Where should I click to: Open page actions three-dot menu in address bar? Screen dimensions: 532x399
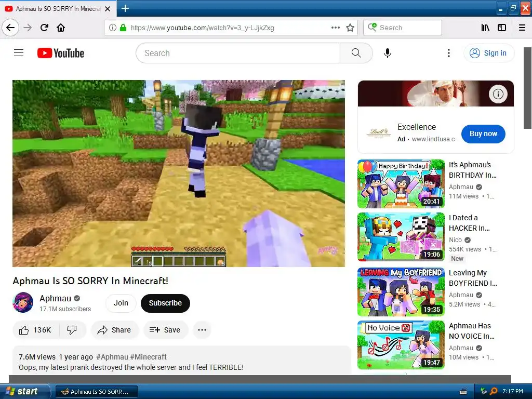pos(336,28)
